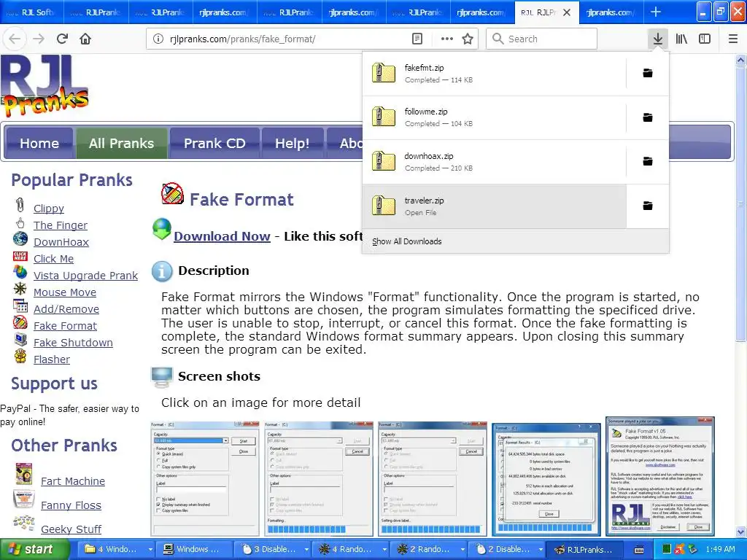Open the All Pranks navigation tab
This screenshot has width=747, height=560.
point(122,144)
